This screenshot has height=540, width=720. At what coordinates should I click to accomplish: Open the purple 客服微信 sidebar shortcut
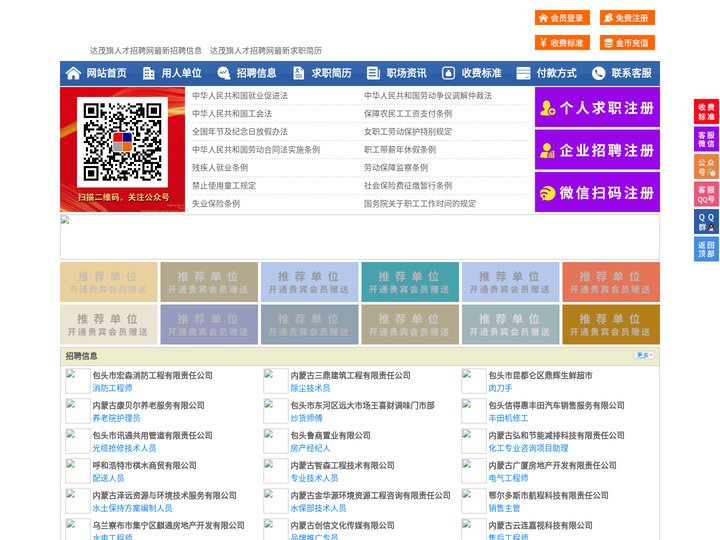click(x=706, y=139)
